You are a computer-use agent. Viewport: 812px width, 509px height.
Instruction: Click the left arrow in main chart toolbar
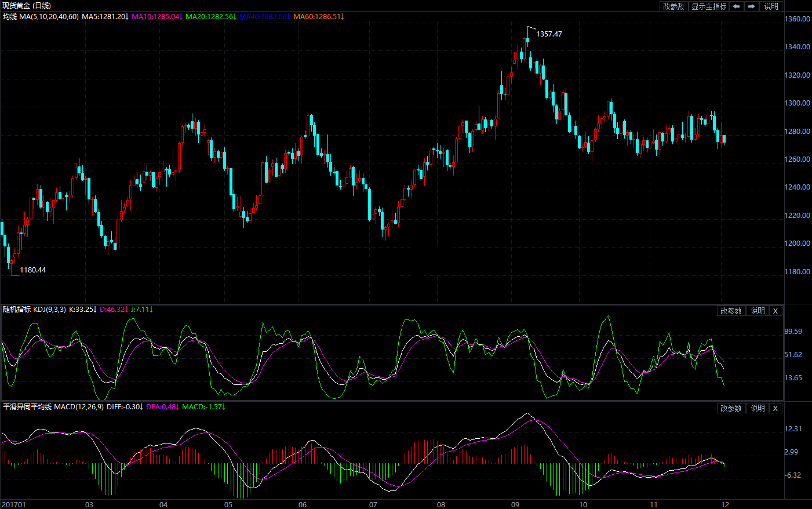736,6
